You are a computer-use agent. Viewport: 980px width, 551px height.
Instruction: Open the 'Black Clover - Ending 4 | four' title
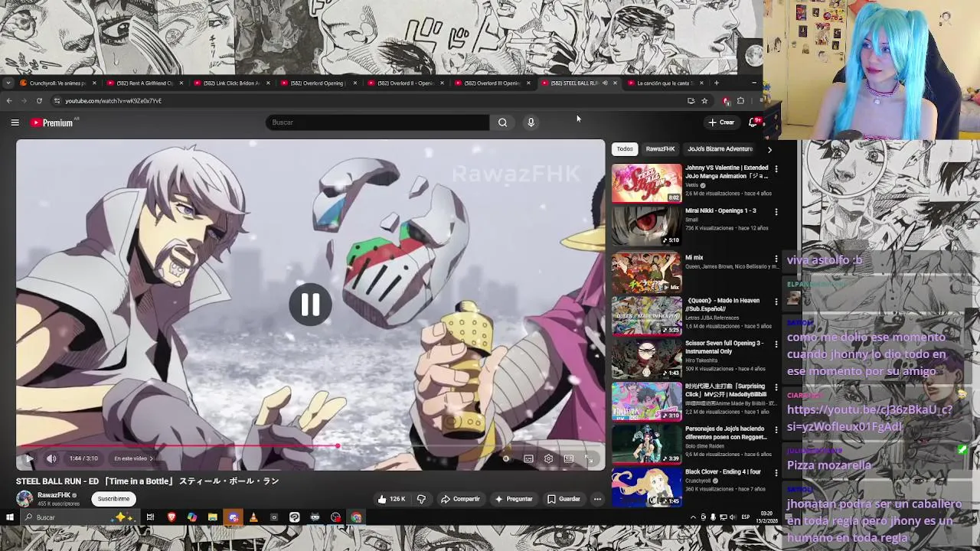(x=723, y=472)
